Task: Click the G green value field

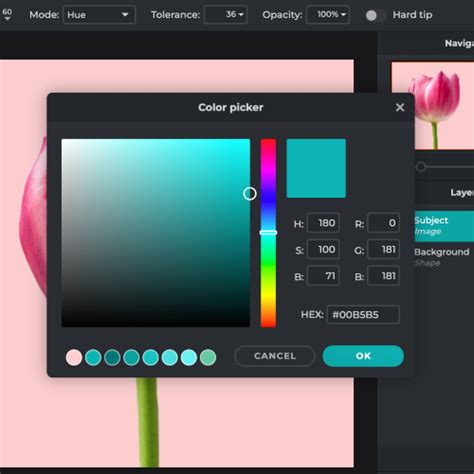Action: point(383,249)
